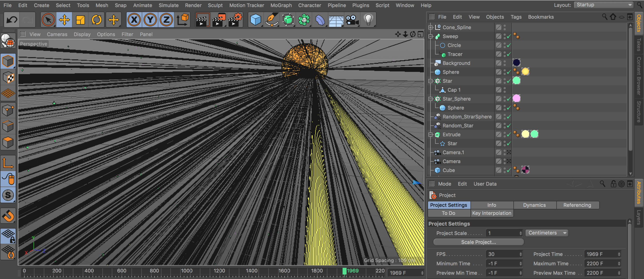Collapse the Star cloner hierarchy
The image size is (644, 279).
430,81
